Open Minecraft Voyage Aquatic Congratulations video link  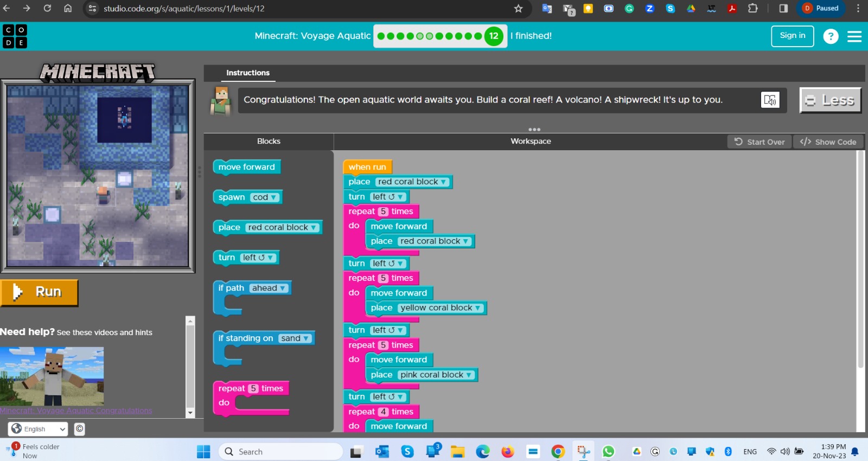tap(76, 411)
